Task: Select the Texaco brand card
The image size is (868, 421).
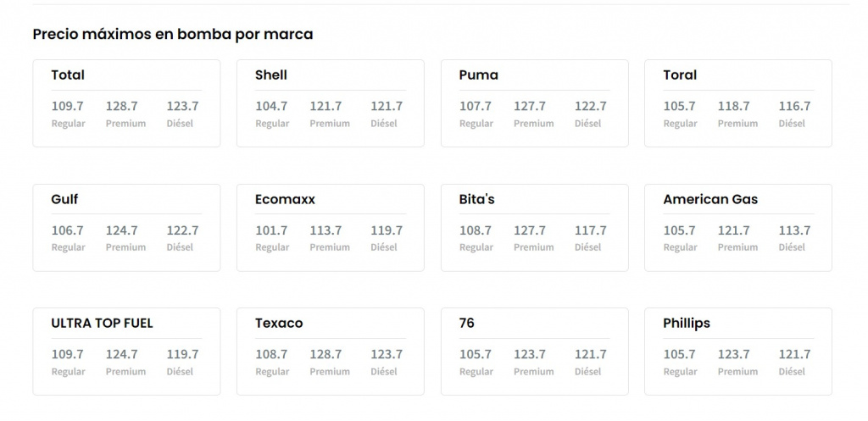Action: pyautogui.click(x=330, y=351)
